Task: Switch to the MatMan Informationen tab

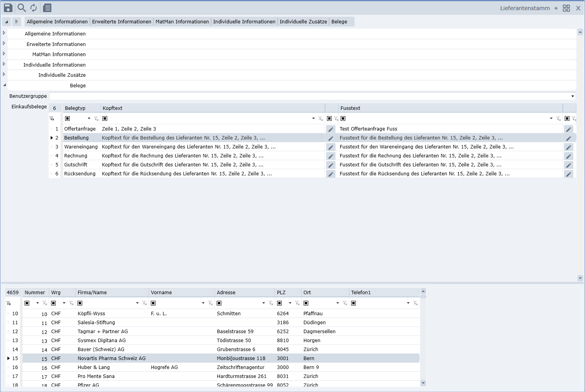Action: pos(182,22)
